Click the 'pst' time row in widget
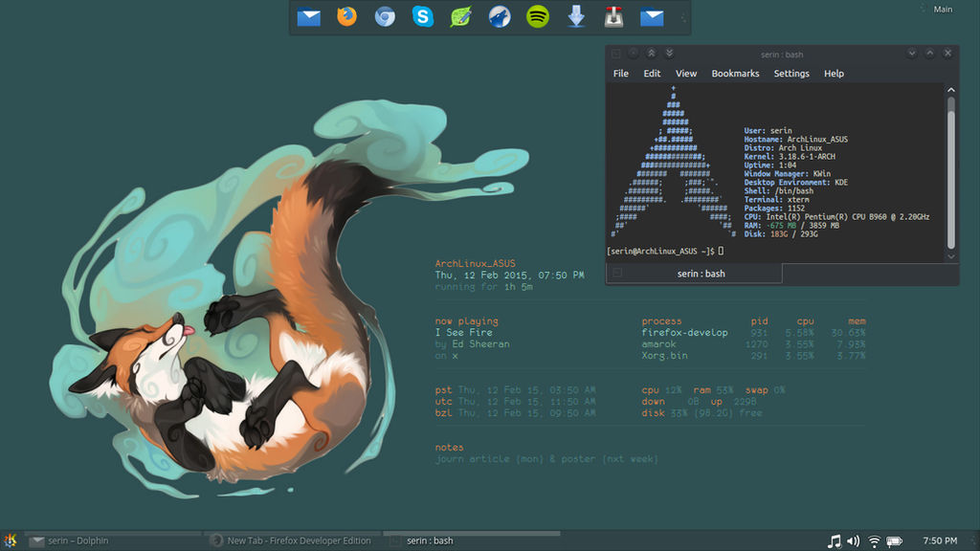This screenshot has height=551, width=980. tap(516, 390)
